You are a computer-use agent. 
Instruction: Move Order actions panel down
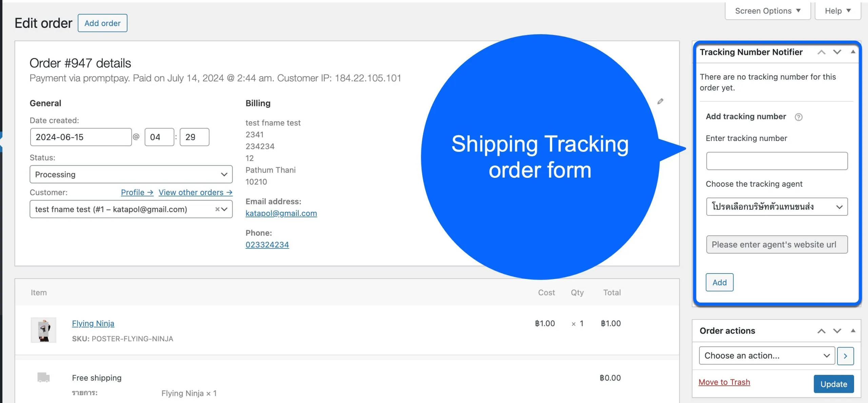tap(837, 331)
